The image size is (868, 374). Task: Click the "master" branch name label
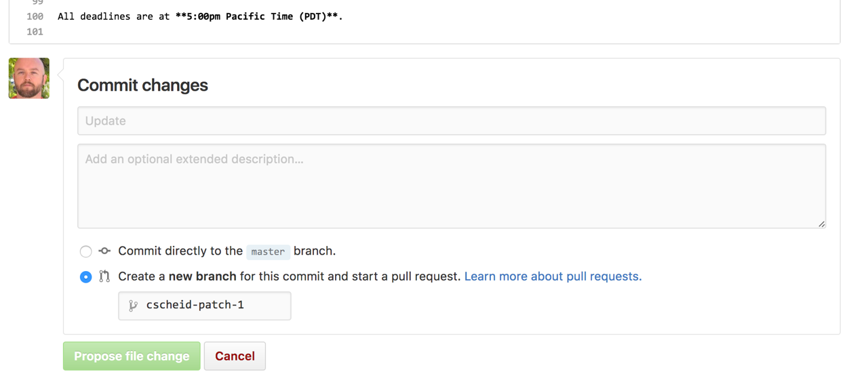pos(268,251)
